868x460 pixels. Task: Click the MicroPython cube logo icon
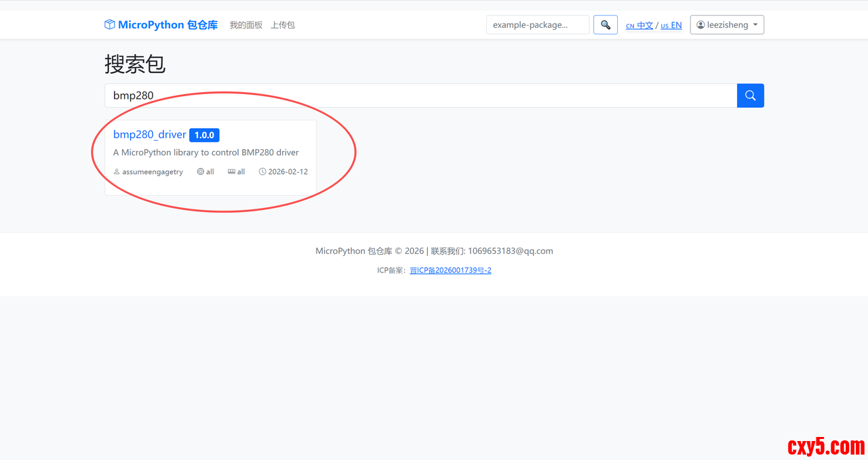coord(110,25)
